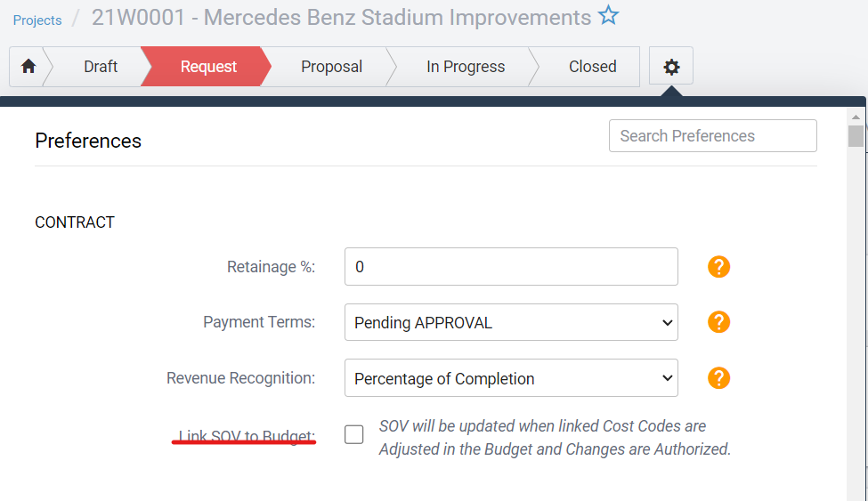The image size is (868, 501).
Task: Click the Search Preferences field
Action: (x=712, y=136)
